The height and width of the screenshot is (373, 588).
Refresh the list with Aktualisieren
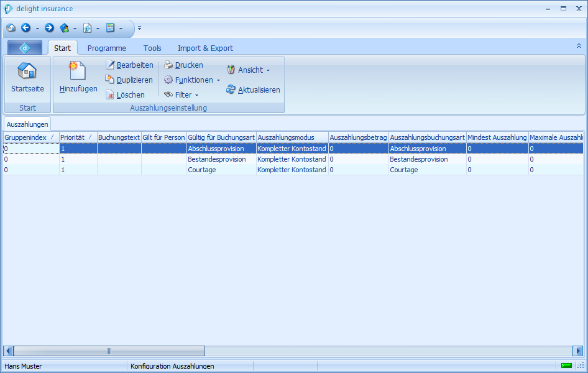tap(253, 90)
